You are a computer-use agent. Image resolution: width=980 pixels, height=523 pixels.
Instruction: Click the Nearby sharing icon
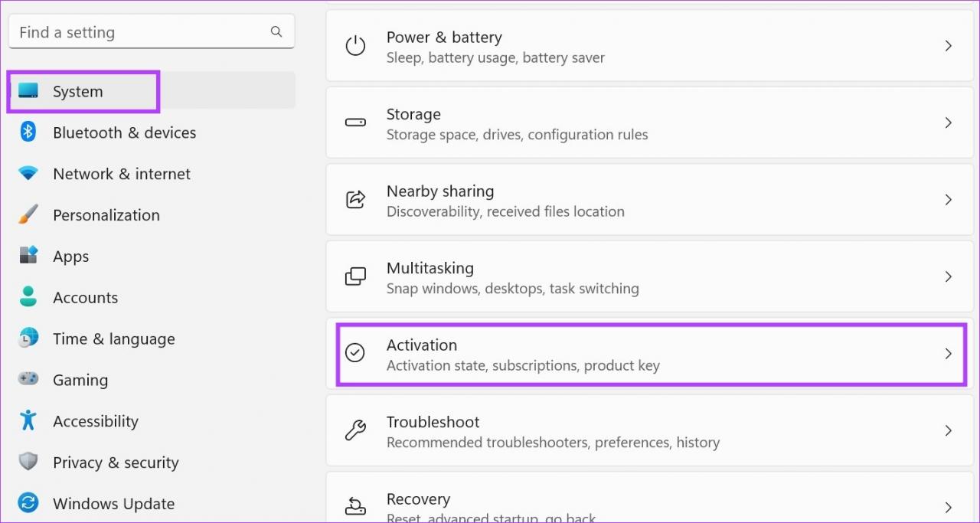tap(355, 201)
